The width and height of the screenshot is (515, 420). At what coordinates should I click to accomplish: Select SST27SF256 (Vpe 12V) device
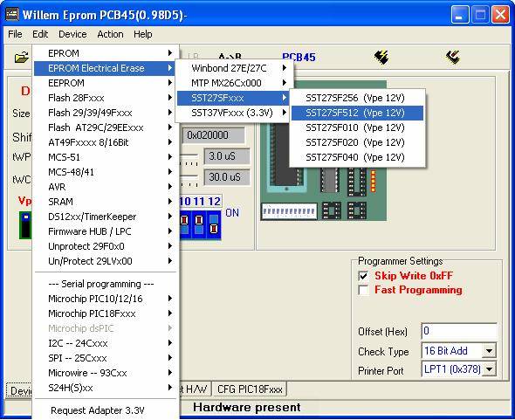tap(357, 98)
